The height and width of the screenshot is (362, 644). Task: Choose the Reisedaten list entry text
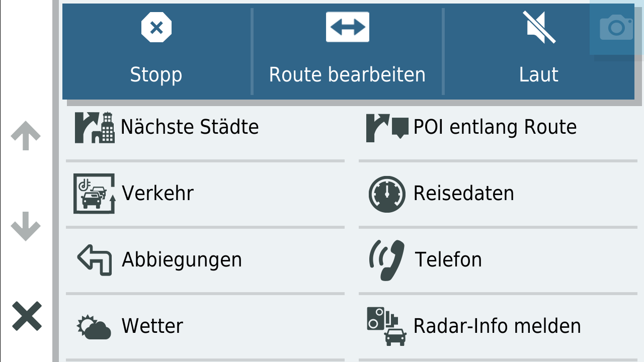coord(463,194)
